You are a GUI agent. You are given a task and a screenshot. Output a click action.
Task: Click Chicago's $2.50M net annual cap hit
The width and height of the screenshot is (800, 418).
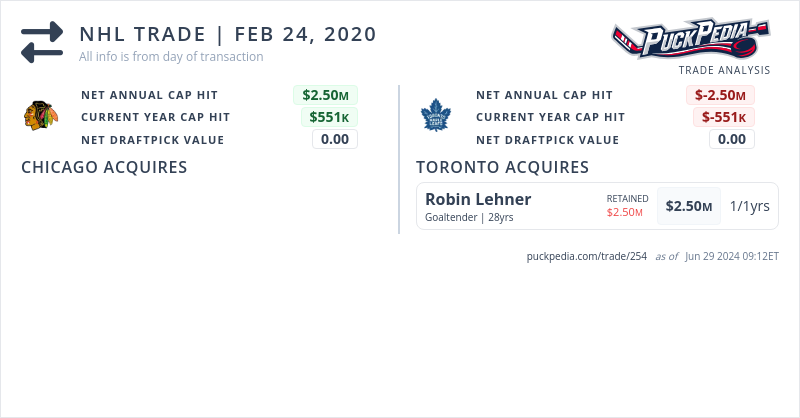[x=325, y=95]
